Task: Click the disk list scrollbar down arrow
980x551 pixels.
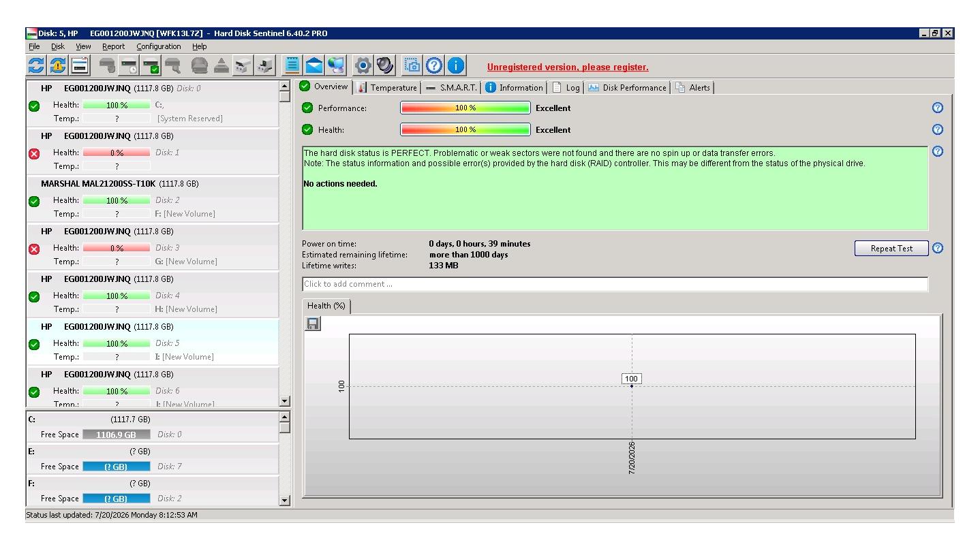Action: [285, 402]
